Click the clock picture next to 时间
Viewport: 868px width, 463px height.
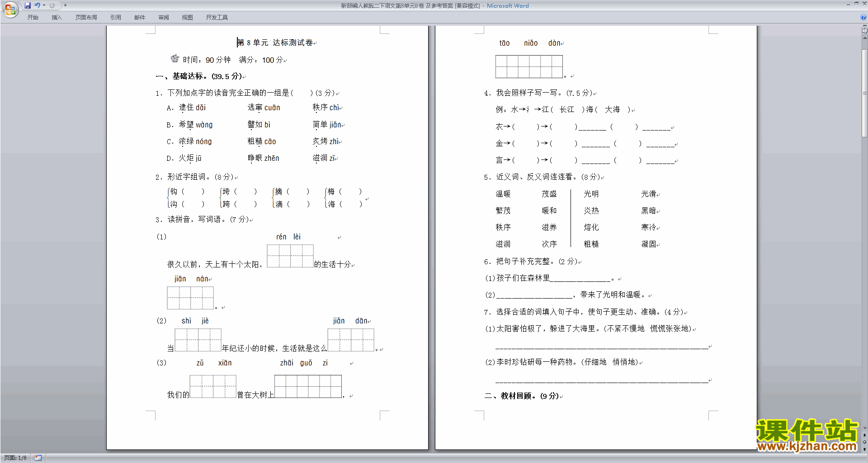pos(175,58)
